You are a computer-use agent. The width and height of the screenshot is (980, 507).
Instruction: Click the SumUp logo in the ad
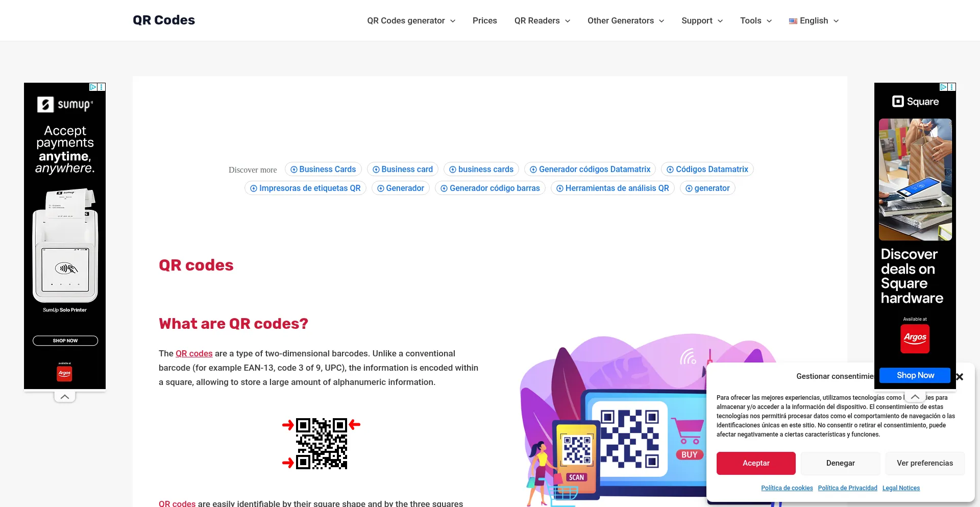click(65, 105)
